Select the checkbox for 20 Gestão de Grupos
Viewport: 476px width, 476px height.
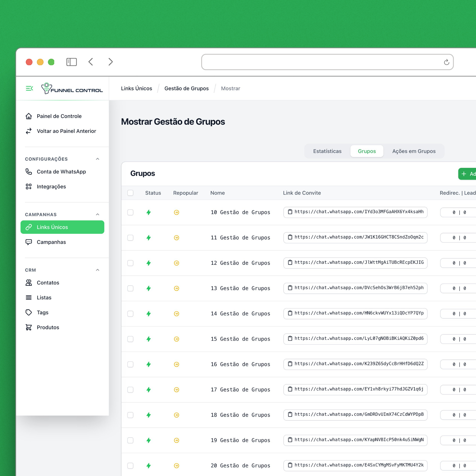pyautogui.click(x=130, y=466)
